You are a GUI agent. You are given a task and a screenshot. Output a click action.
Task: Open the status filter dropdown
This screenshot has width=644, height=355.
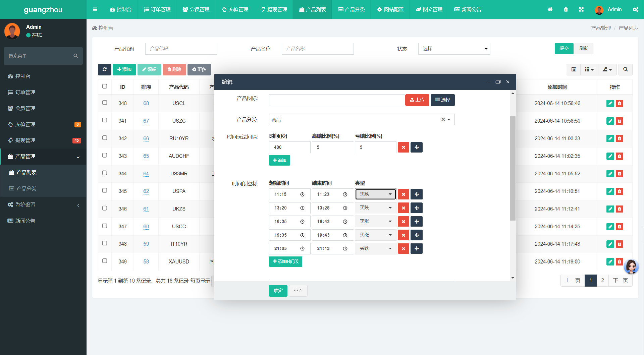(x=454, y=49)
